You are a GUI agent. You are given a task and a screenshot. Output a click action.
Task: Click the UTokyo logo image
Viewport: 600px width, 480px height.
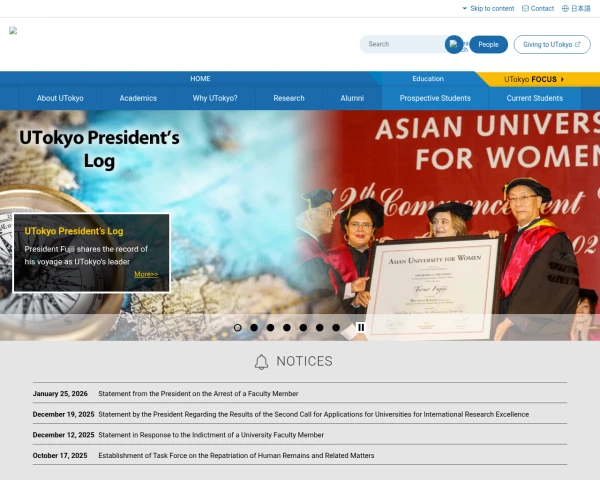[14, 31]
